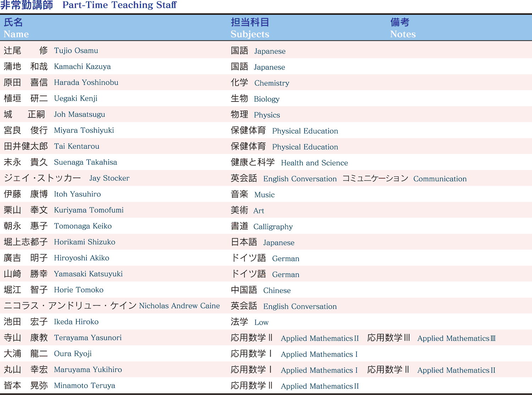Click the subject 'Health and Science'
This screenshot has height=395, width=532.
314,163
